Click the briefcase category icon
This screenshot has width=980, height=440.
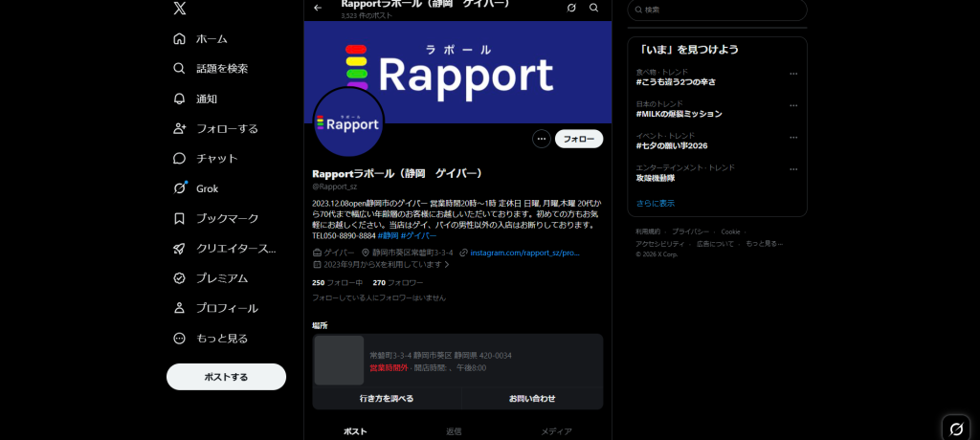[317, 253]
